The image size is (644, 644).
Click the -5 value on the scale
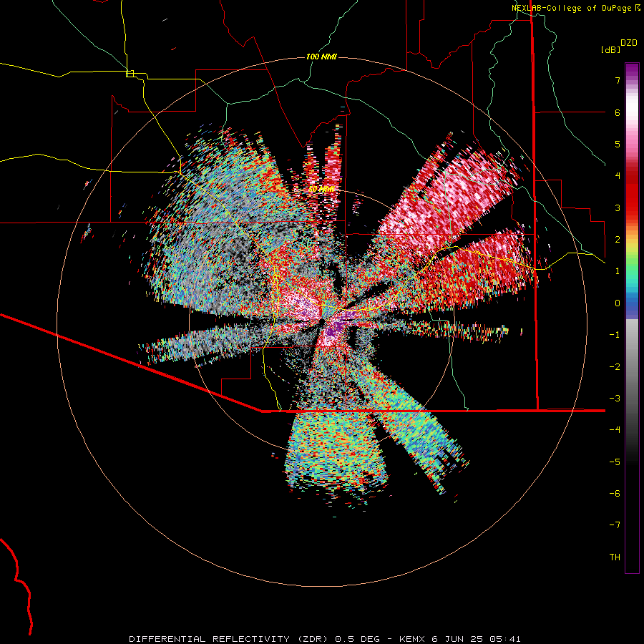(615, 462)
